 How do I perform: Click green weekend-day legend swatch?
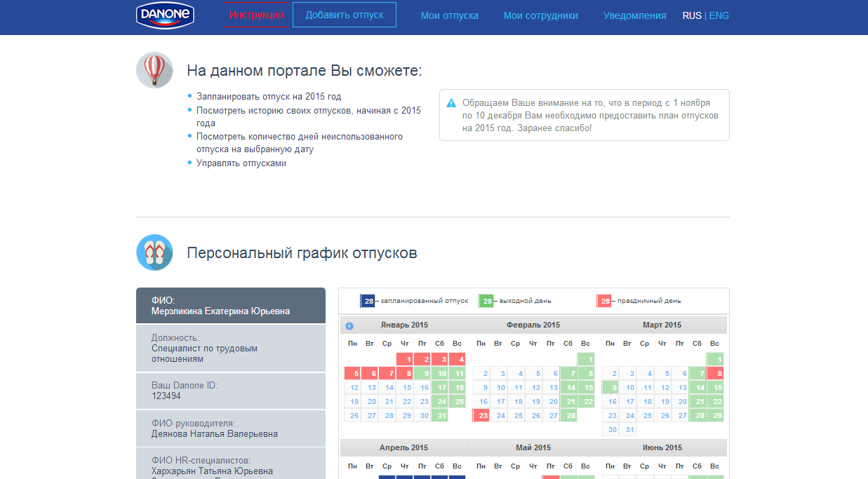click(486, 301)
